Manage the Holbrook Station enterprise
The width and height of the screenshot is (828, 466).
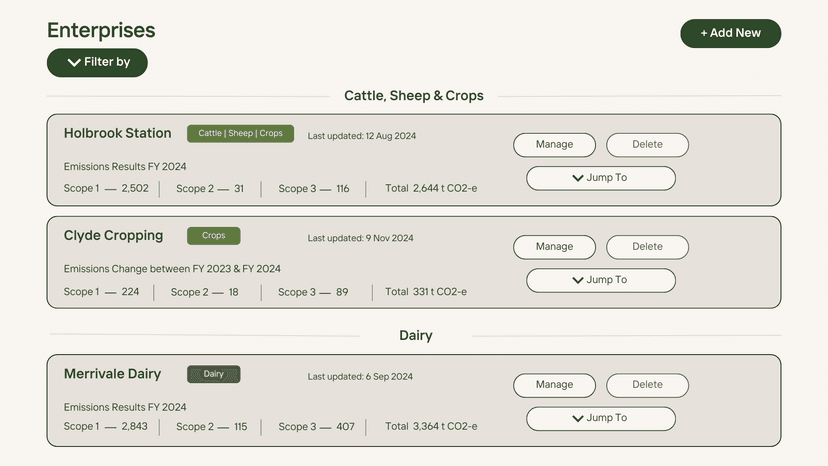click(x=554, y=144)
